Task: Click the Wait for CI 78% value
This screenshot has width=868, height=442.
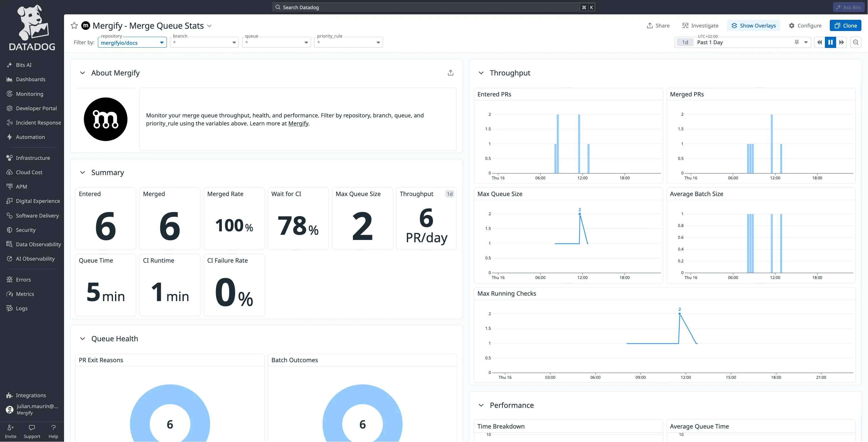Action: click(x=298, y=226)
